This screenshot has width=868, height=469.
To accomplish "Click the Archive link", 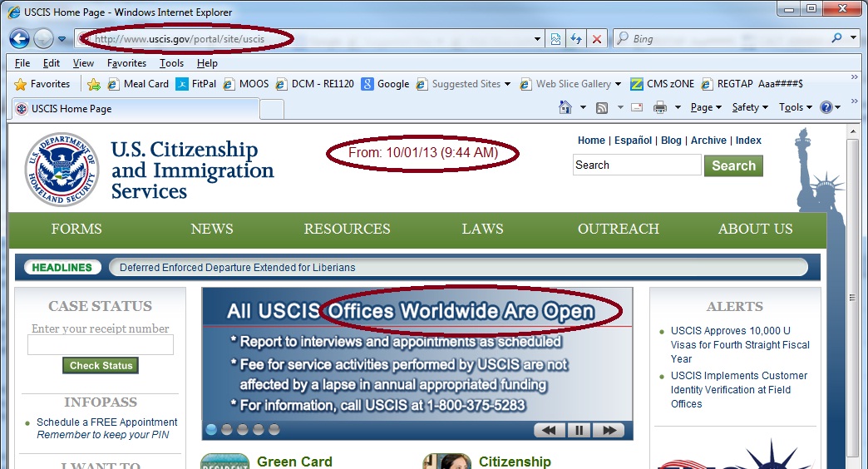I will [x=708, y=140].
